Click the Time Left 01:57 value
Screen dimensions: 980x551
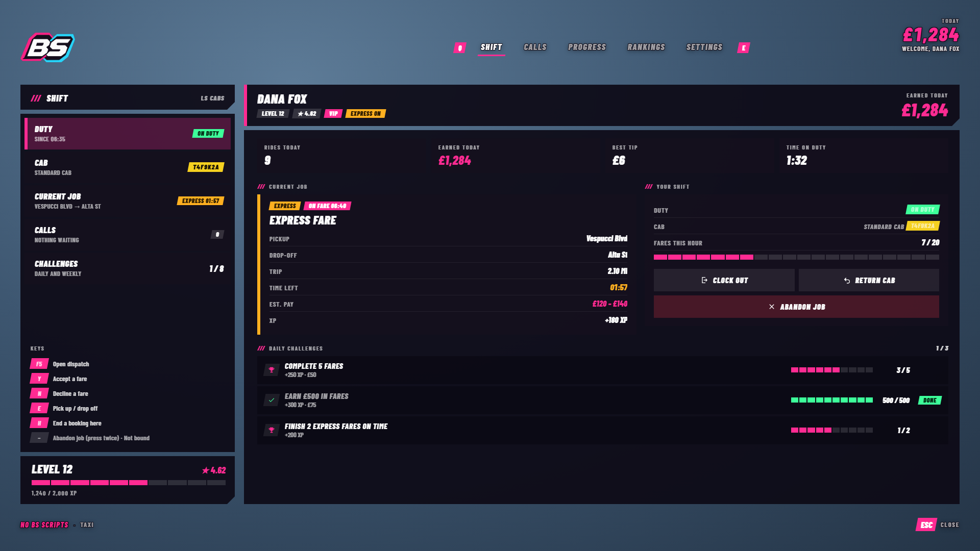[x=619, y=288]
